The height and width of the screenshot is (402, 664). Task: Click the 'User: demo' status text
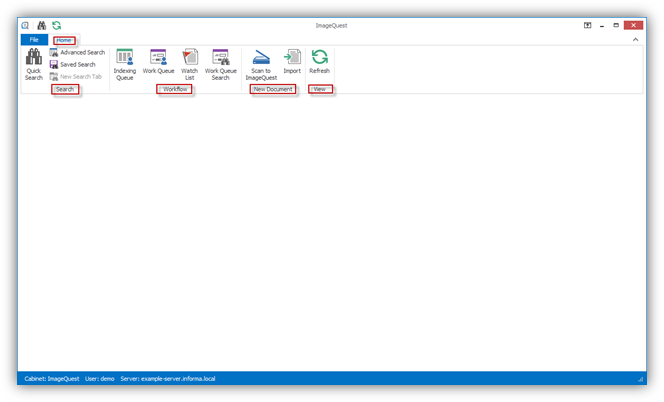tap(100, 379)
